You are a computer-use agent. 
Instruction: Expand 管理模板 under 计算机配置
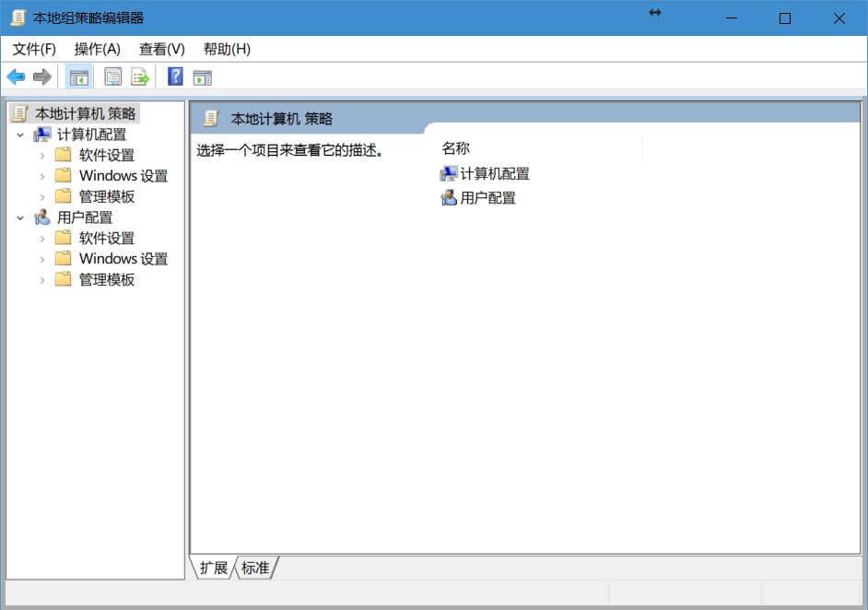tap(42, 197)
